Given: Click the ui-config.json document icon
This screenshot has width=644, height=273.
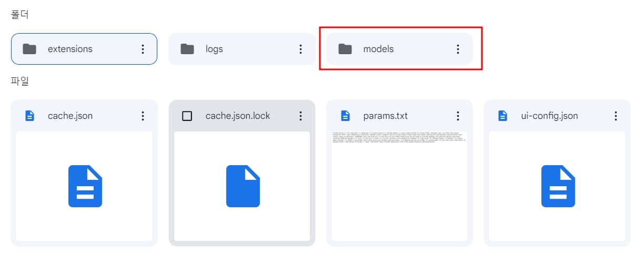Looking at the screenshot, I should point(503,116).
